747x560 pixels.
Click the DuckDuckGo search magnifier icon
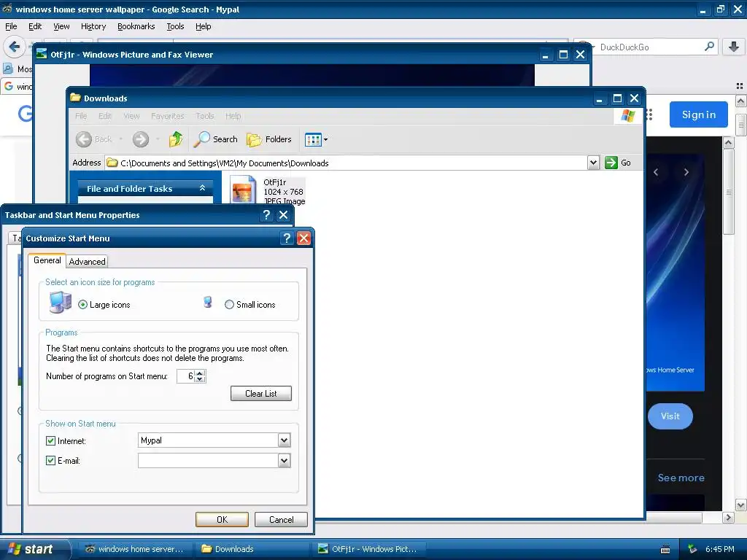coord(709,47)
